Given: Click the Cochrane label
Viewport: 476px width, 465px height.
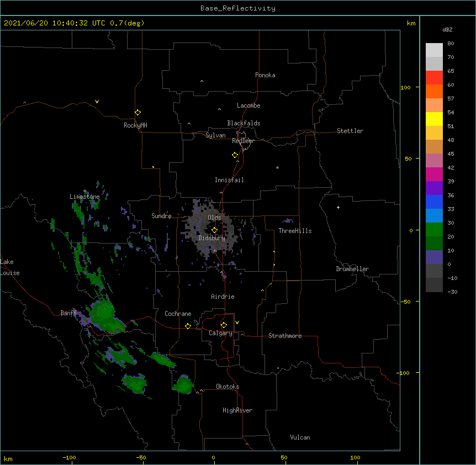Looking at the screenshot, I should point(178,314).
